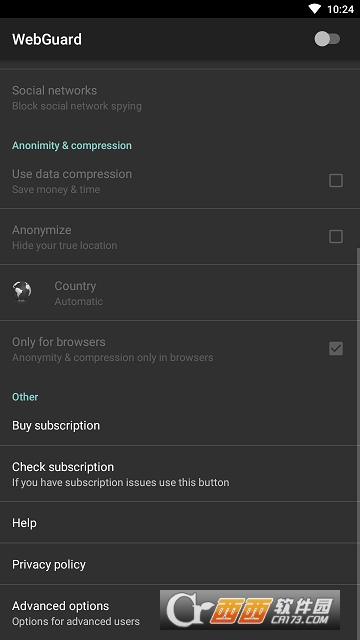Enable the Anonymize checkbox
This screenshot has width=360, height=640.
click(336, 236)
